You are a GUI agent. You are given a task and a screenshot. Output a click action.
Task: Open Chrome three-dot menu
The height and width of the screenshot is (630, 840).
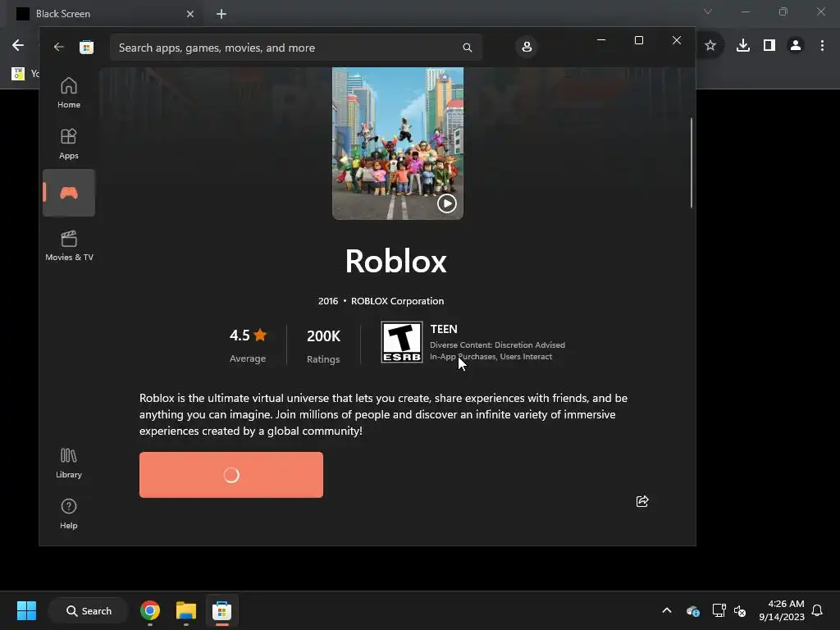(822, 46)
